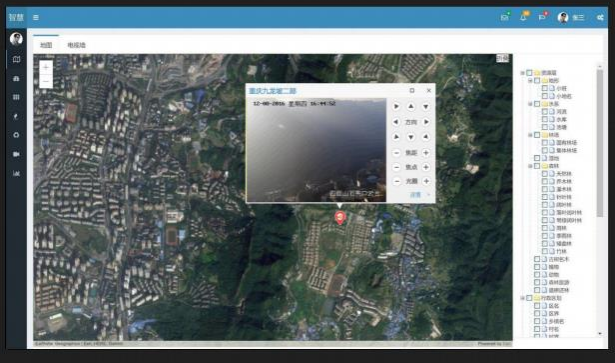Click the bell notifications icon
Viewport: 615px width, 363px height.
[523, 17]
